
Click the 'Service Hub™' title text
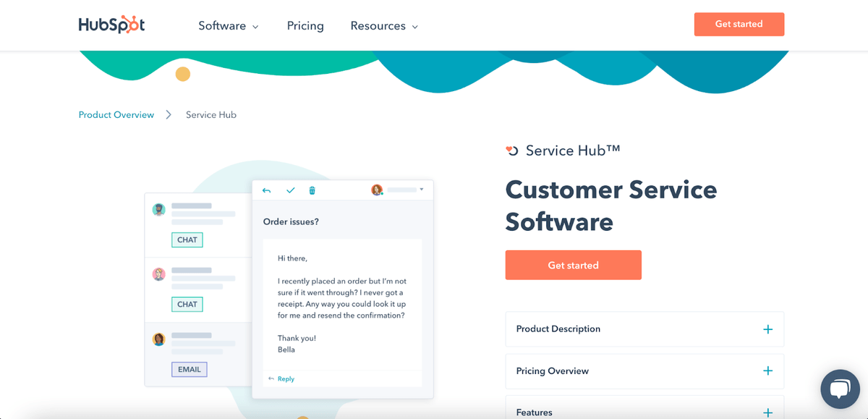point(573,151)
